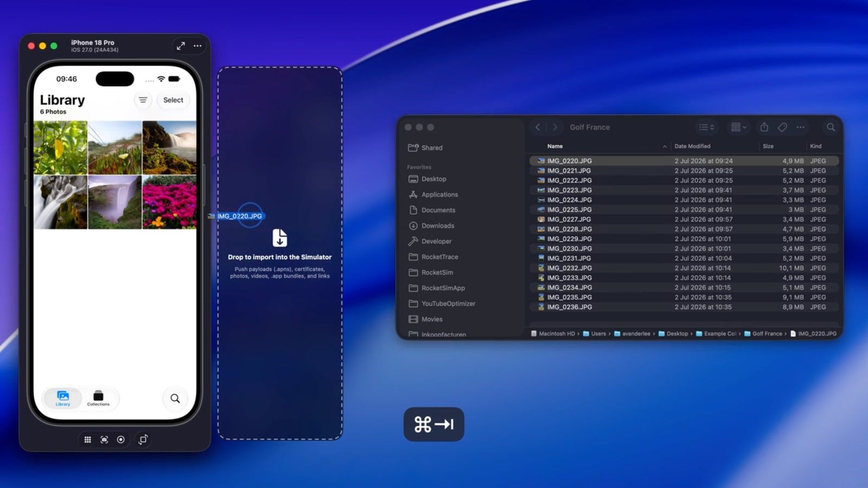
Task: Sort files by the Kind column header
Action: click(x=816, y=146)
